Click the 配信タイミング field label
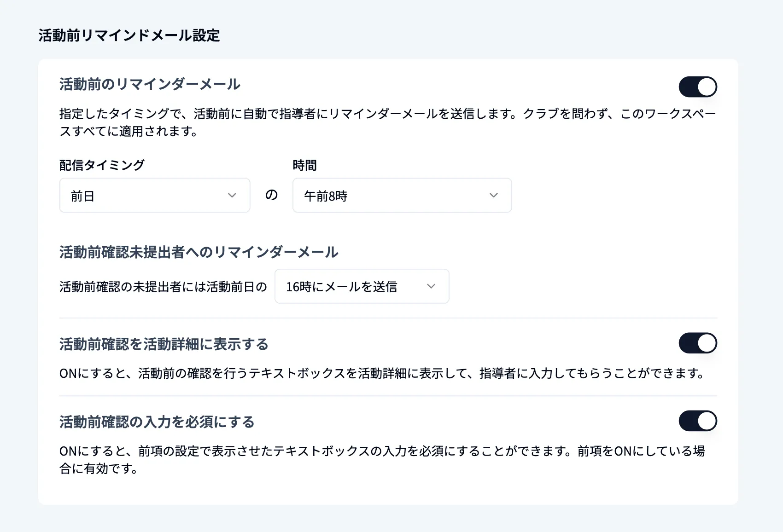783x532 pixels. 102,165
